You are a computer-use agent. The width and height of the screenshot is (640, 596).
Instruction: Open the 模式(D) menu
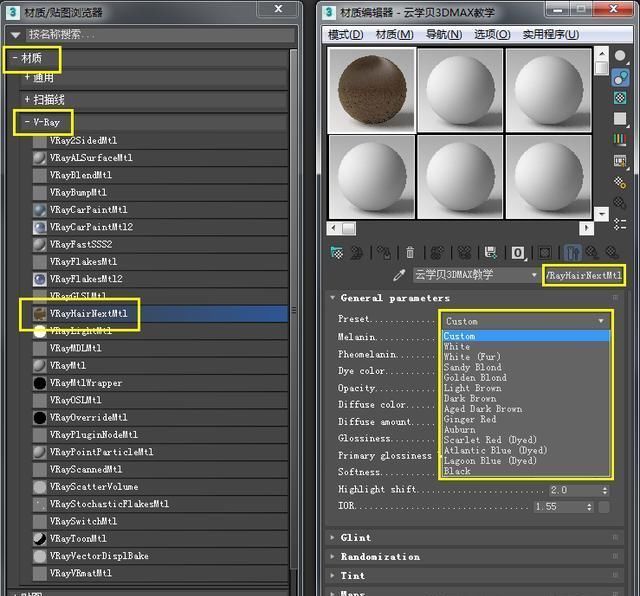345,35
